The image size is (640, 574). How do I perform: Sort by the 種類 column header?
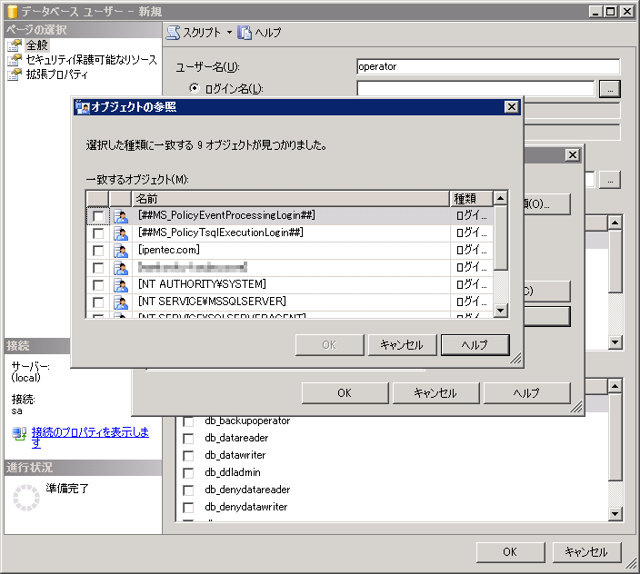tap(471, 199)
